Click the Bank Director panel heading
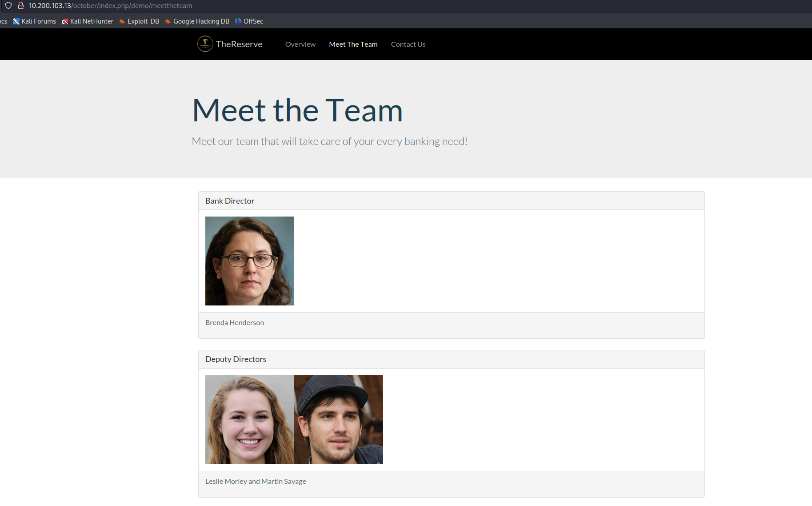Image resolution: width=812 pixels, height=506 pixels. (230, 201)
